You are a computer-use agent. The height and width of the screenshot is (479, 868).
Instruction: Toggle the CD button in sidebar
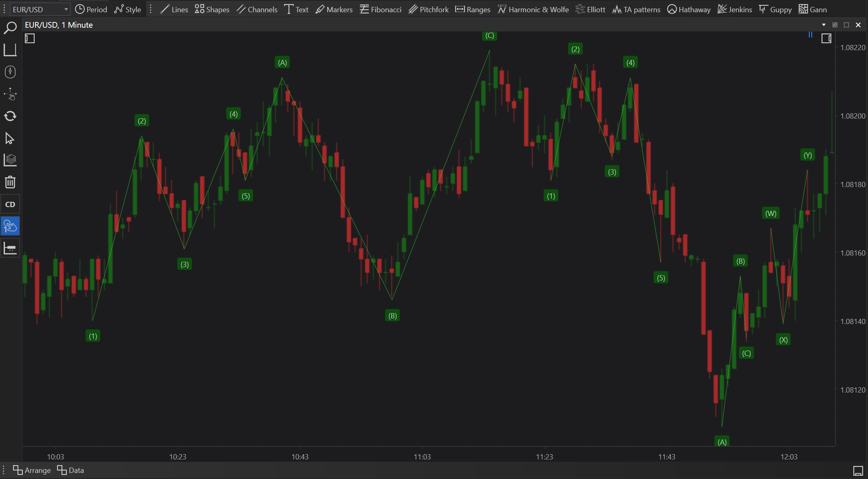(10, 204)
